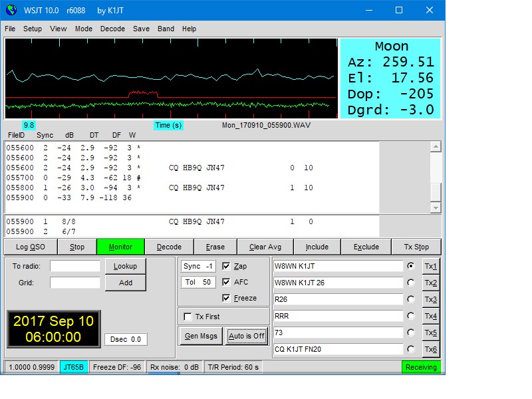532x399 pixels.
Task: Uncheck the Freeze option
Action: point(227,298)
